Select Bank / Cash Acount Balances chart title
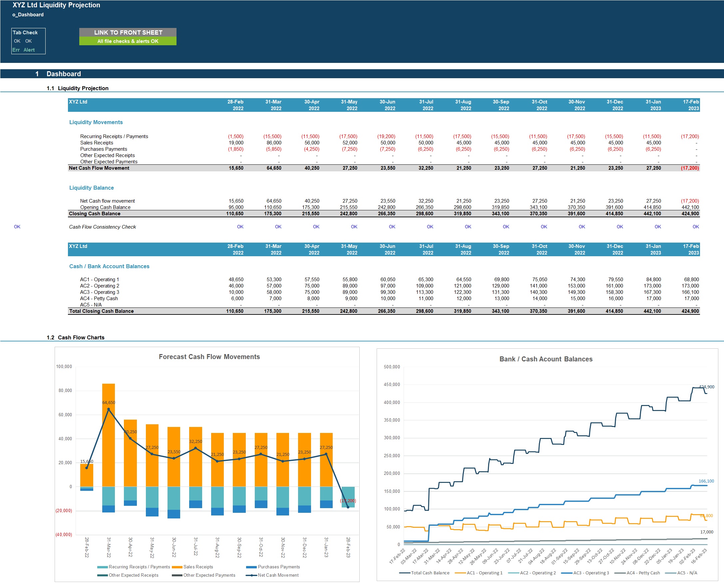The height and width of the screenshot is (588, 724). tap(546, 359)
